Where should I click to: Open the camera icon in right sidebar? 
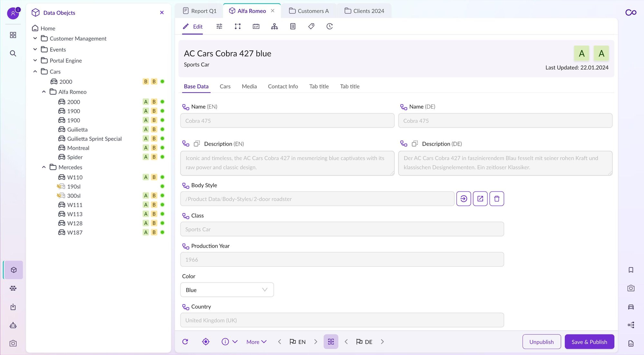click(631, 288)
